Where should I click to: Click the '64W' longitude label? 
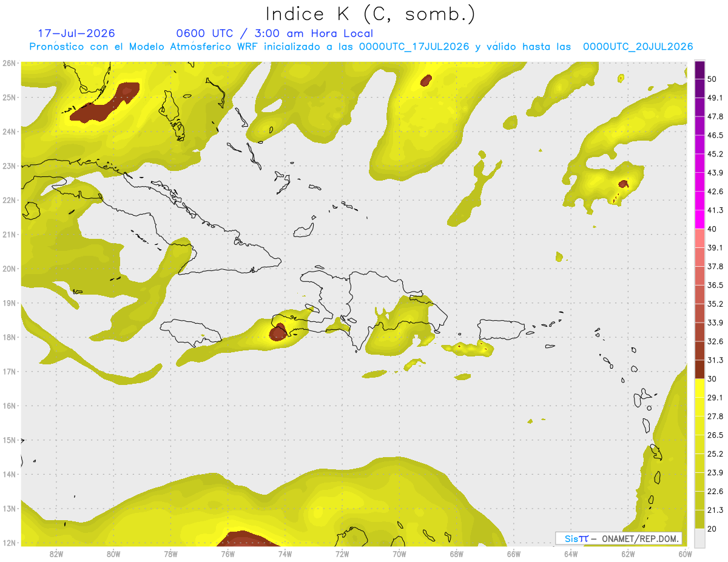[570, 554]
